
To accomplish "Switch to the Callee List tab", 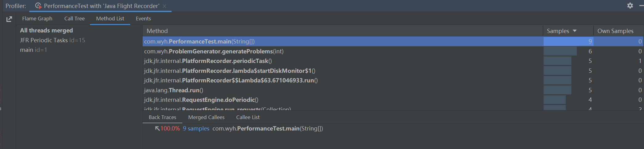I will point(248,117).
